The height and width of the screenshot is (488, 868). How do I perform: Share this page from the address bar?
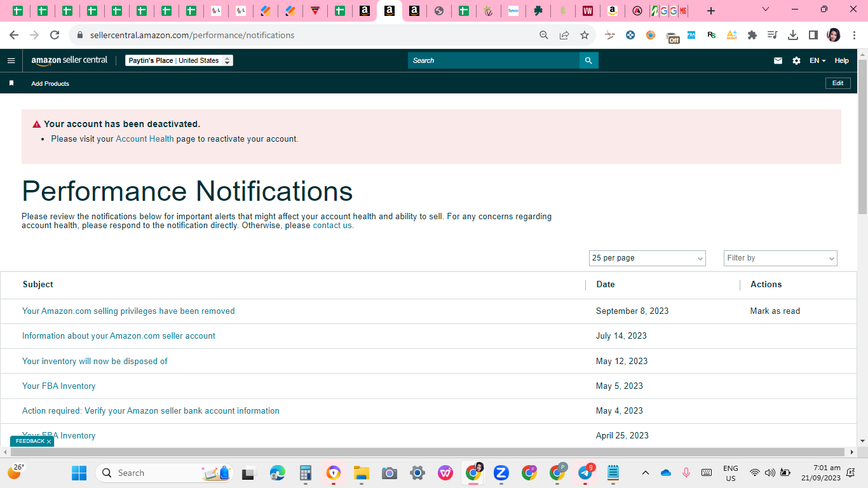tap(564, 35)
